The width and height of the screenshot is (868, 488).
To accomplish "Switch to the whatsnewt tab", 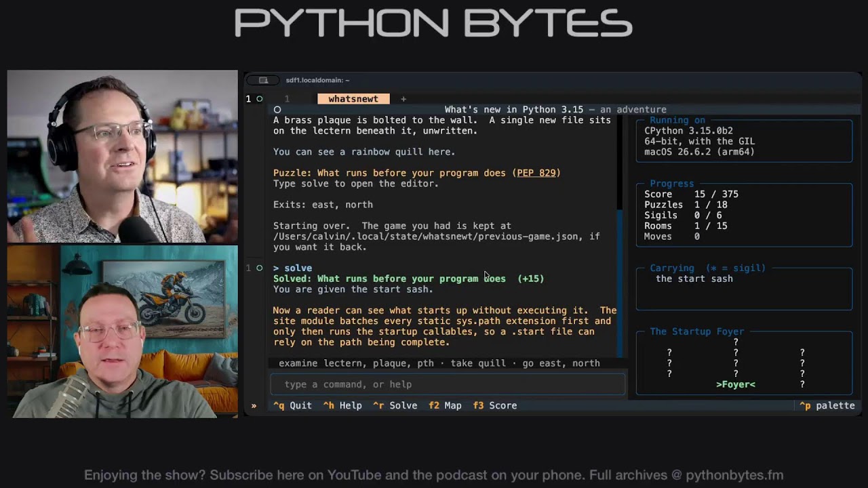I will (353, 99).
